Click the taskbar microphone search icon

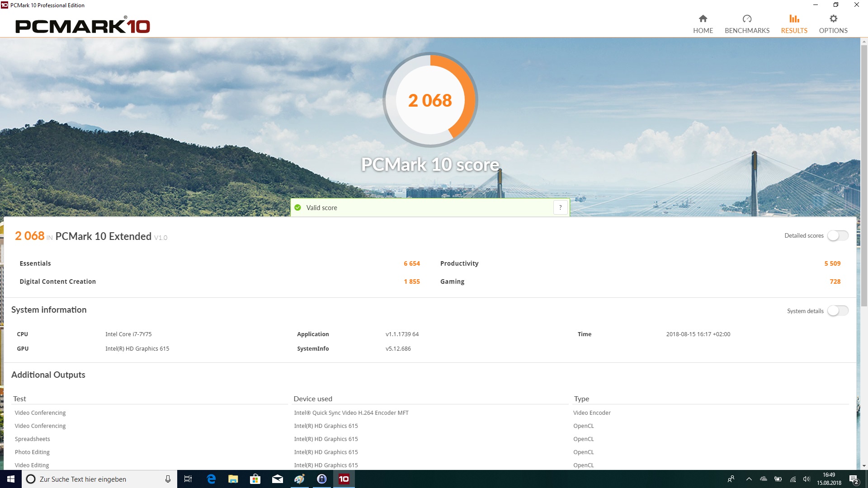click(x=168, y=479)
